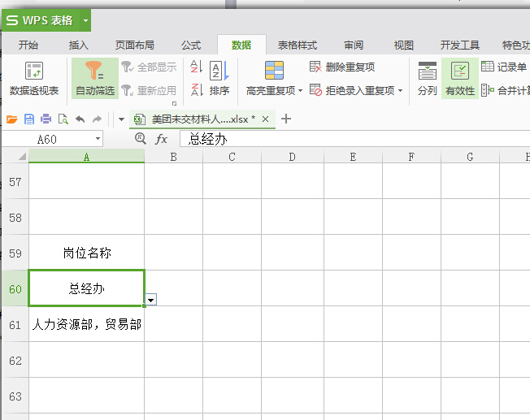Add a new document tab with plus
Screen dimensions: 530x420
(286, 119)
